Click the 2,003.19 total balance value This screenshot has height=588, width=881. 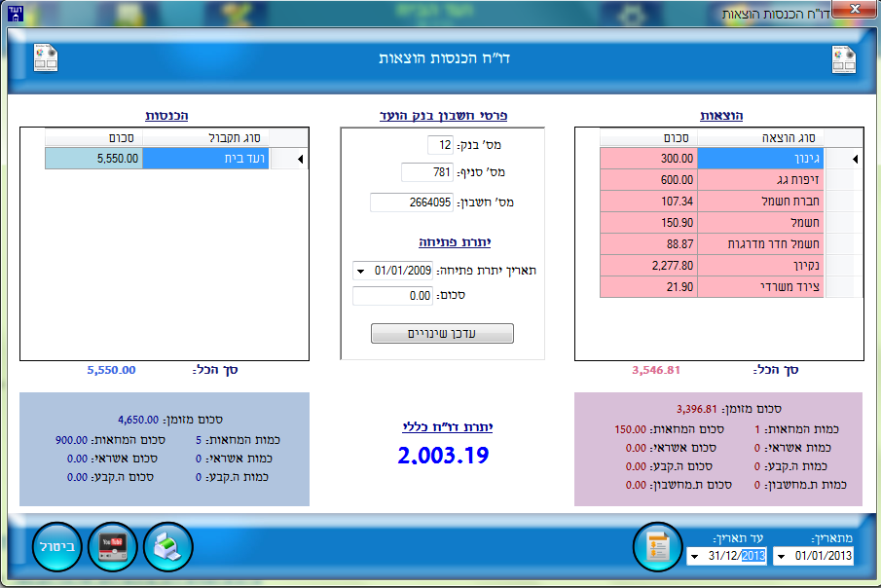point(443,456)
